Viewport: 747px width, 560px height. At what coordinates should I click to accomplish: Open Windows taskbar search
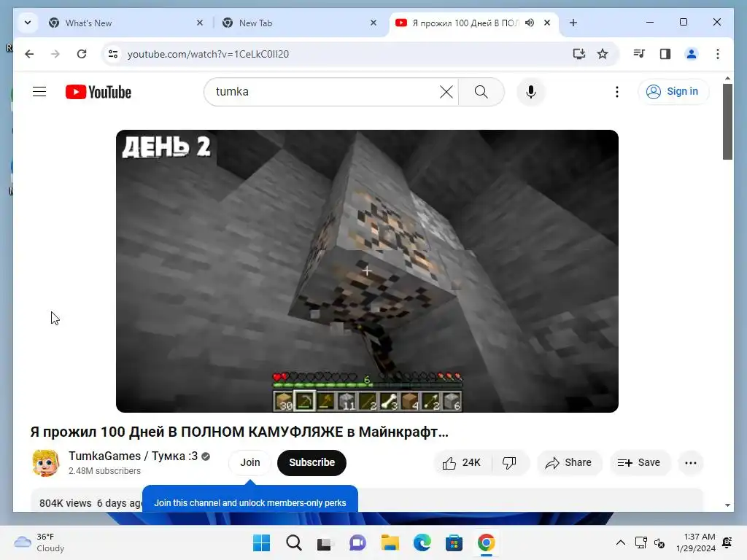tap(293, 542)
